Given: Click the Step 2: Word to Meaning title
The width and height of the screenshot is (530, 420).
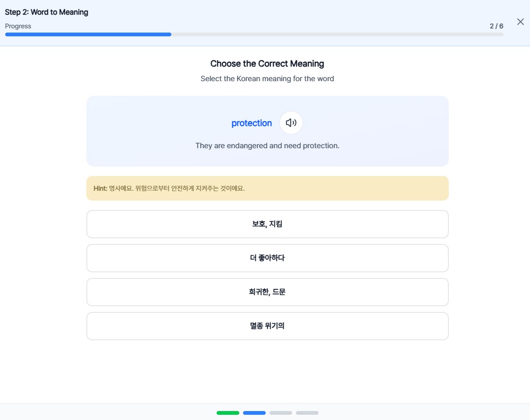Looking at the screenshot, I should point(47,12).
